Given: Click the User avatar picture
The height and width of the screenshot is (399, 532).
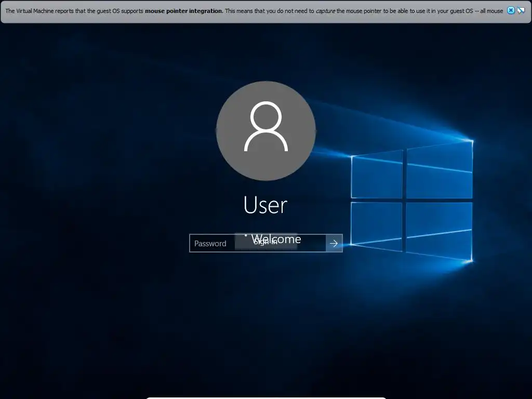Looking at the screenshot, I should click(x=266, y=130).
